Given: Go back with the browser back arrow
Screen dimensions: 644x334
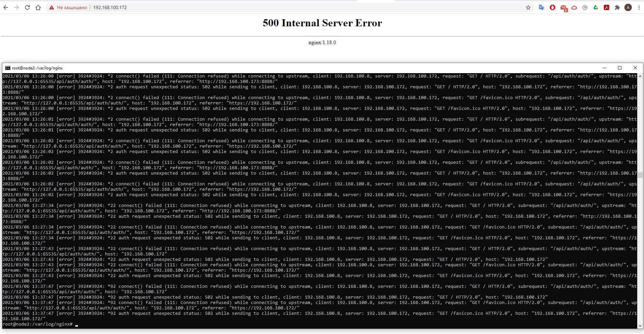Looking at the screenshot, I should (x=6, y=7).
